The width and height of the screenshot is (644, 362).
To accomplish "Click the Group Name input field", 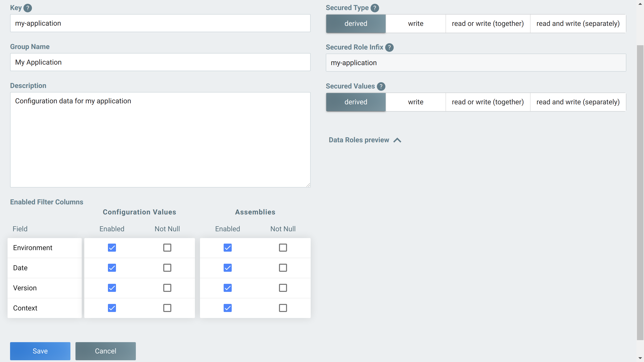I will pyautogui.click(x=160, y=62).
